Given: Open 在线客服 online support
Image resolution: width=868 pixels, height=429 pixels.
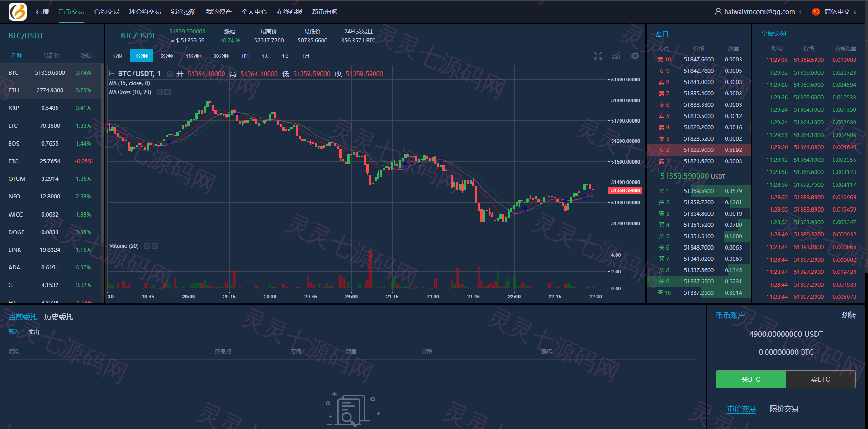Looking at the screenshot, I should coord(289,12).
